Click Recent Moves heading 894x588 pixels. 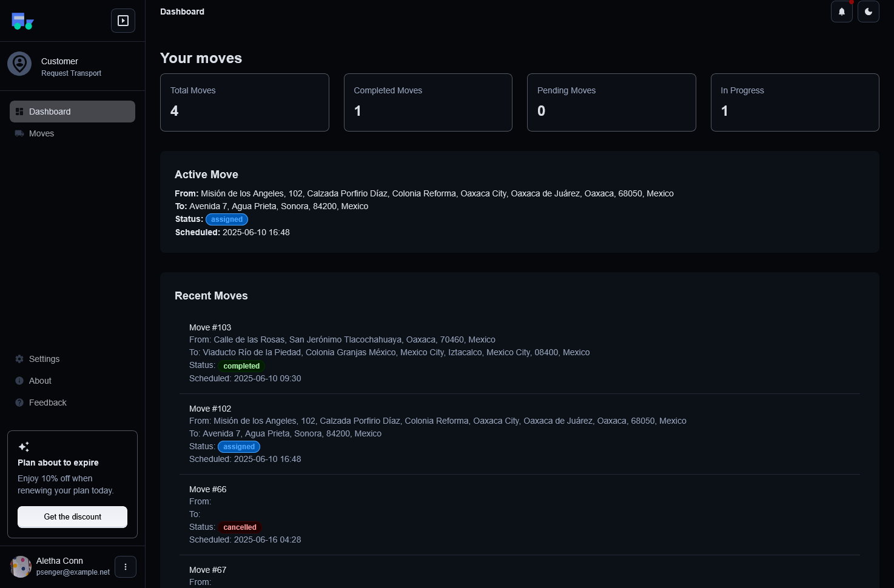pos(211,296)
